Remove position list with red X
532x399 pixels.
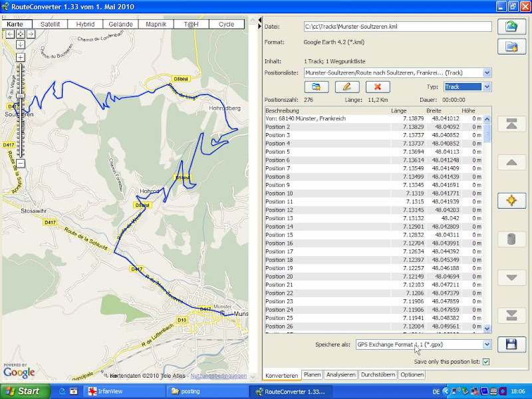(x=378, y=87)
